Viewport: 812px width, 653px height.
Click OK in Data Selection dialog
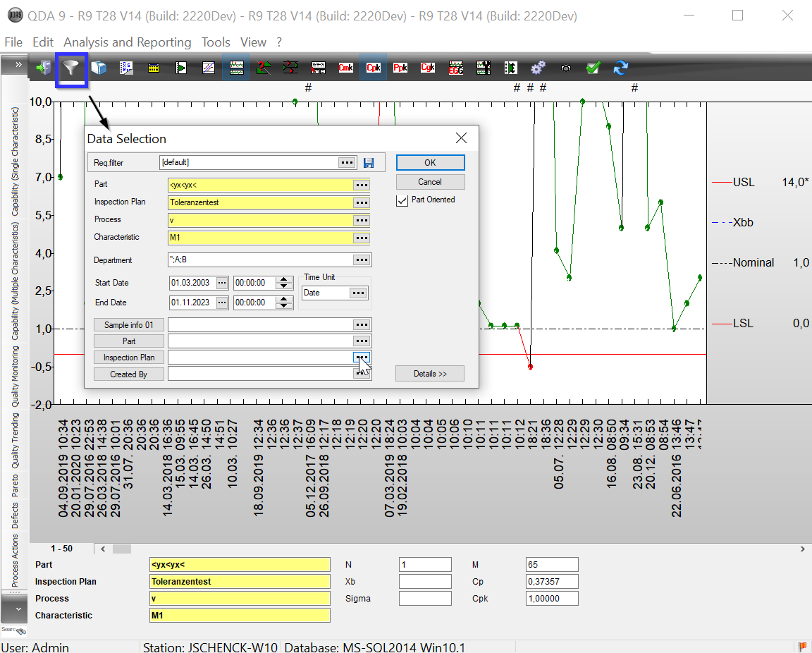tap(430, 163)
